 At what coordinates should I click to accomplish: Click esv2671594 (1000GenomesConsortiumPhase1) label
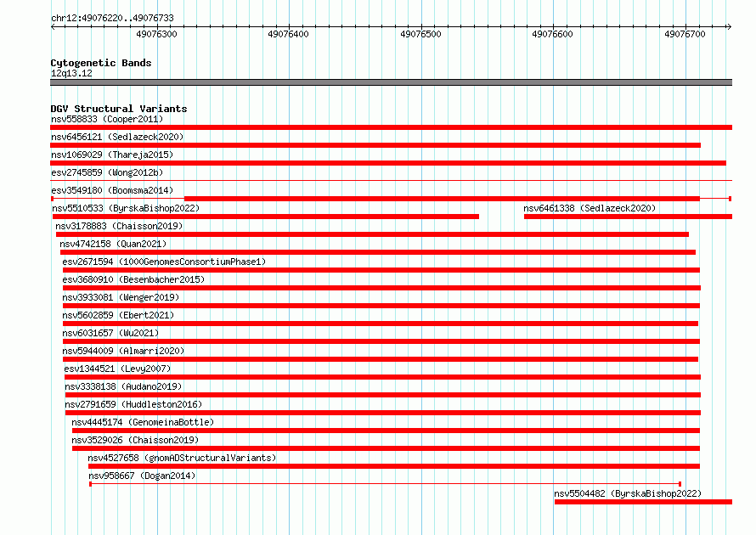click(x=164, y=262)
